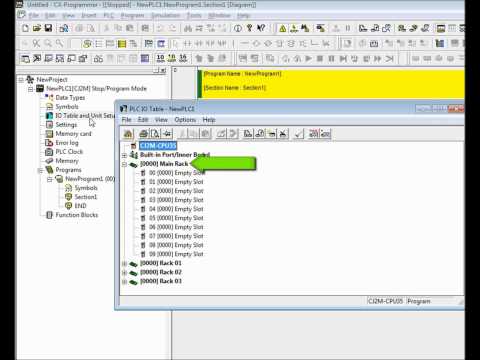Expand the [0000] Rack 02 node
480x360 pixels.
coord(124,272)
